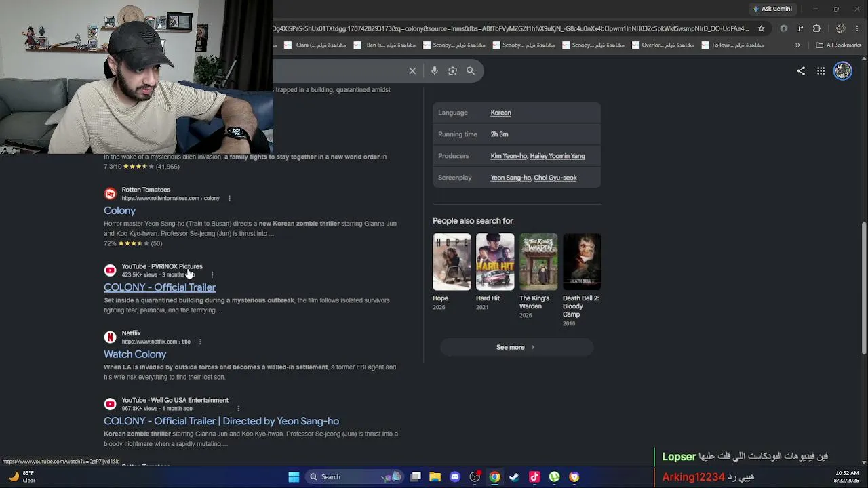The image size is (868, 488).
Task: Submit search with magnifying glass icon
Action: [x=471, y=70]
